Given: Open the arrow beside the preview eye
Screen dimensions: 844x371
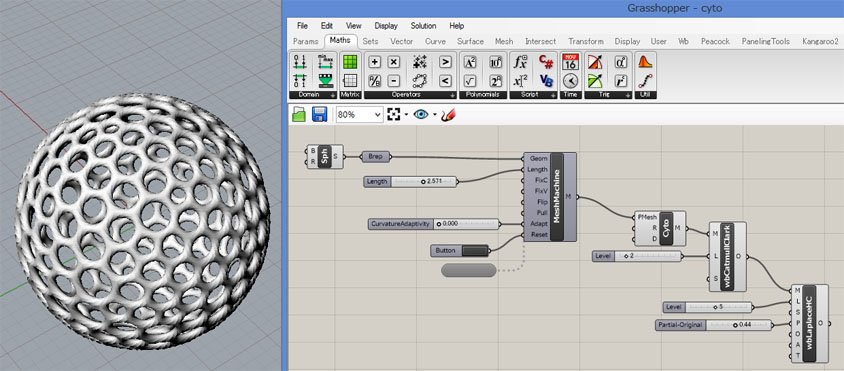Looking at the screenshot, I should pos(434,114).
